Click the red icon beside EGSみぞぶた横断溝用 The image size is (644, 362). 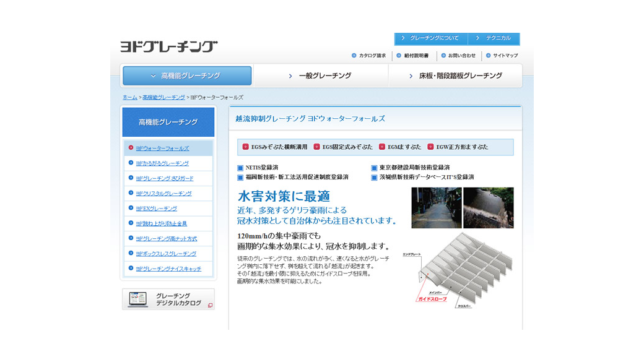tap(244, 148)
